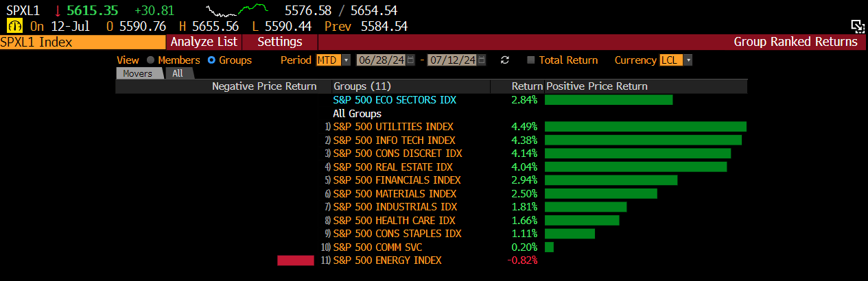Click the 1.11% return for Cons Staples
This screenshot has width=868, height=281.
pyautogui.click(x=524, y=234)
